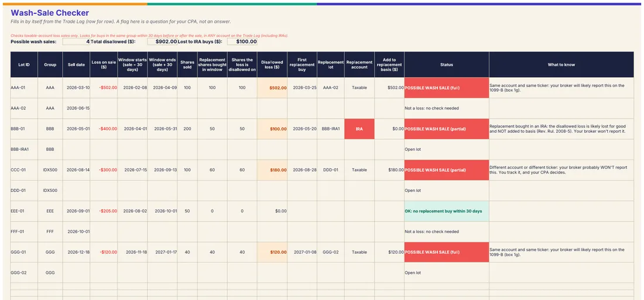Select POSSIBLE WASH SALE (full) status for AAA-01
The width and height of the screenshot is (644, 300).
click(447, 88)
